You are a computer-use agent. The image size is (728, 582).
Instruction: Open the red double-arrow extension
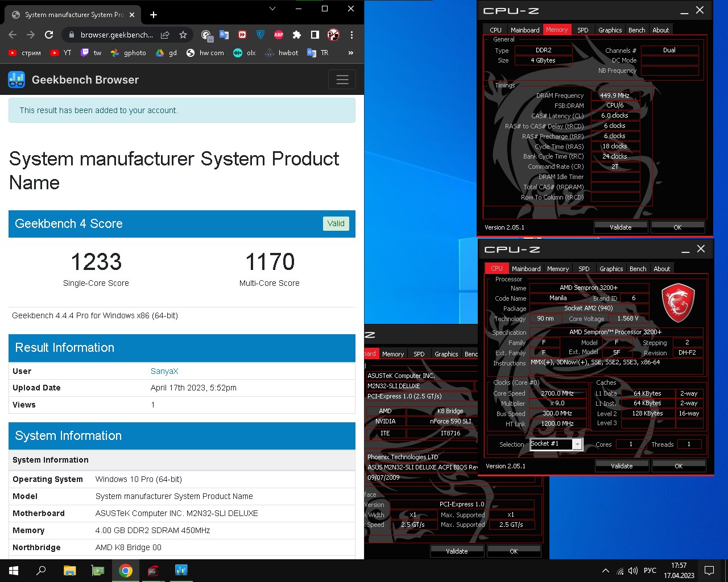(x=242, y=35)
